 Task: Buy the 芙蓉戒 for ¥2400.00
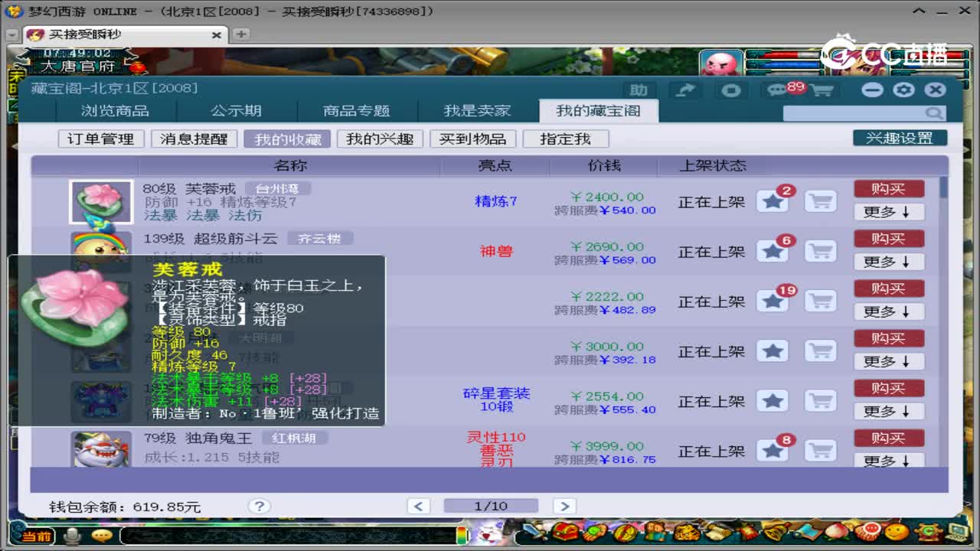[889, 189]
